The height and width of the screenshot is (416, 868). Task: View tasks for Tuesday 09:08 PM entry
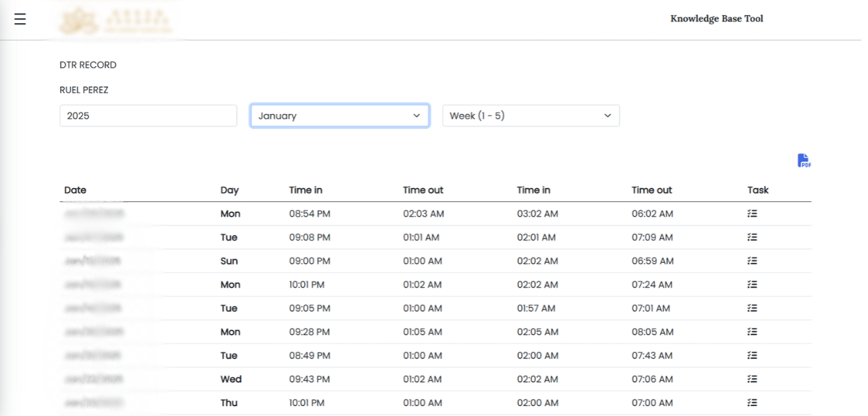coord(752,237)
